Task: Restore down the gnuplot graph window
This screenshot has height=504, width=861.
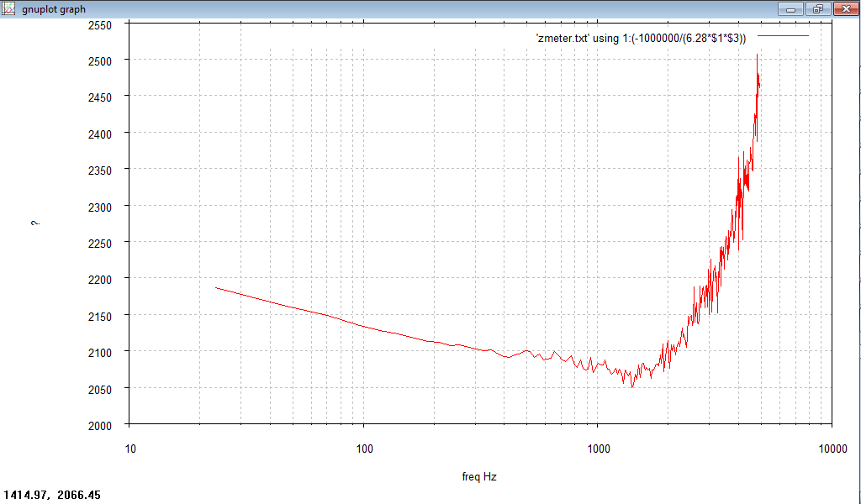Action: [818, 8]
